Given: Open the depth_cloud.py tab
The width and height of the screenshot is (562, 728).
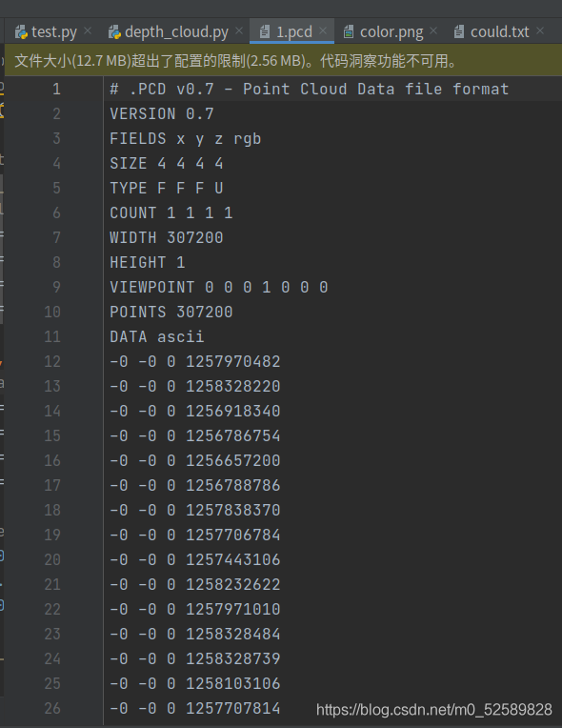Looking at the screenshot, I should pyautogui.click(x=176, y=31).
